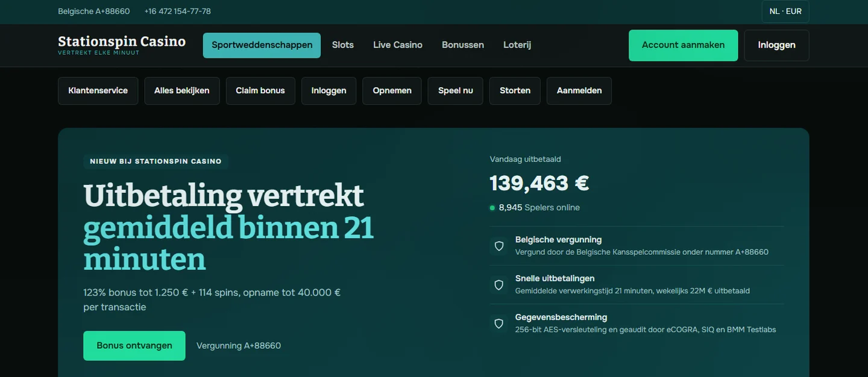Image resolution: width=868 pixels, height=377 pixels.
Task: Click the Account aanmaken button
Action: coord(683,45)
